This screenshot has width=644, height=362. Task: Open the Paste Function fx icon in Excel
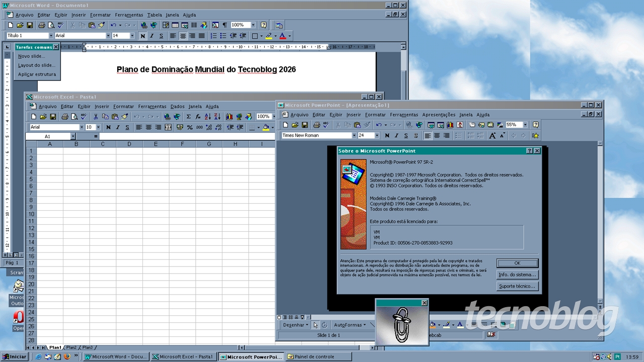click(198, 117)
